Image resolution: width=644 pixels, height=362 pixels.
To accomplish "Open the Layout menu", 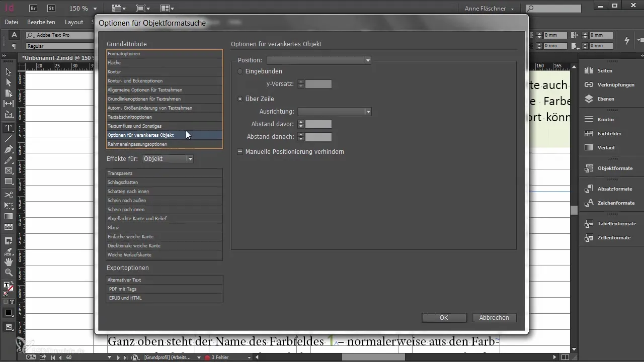I will tap(74, 22).
